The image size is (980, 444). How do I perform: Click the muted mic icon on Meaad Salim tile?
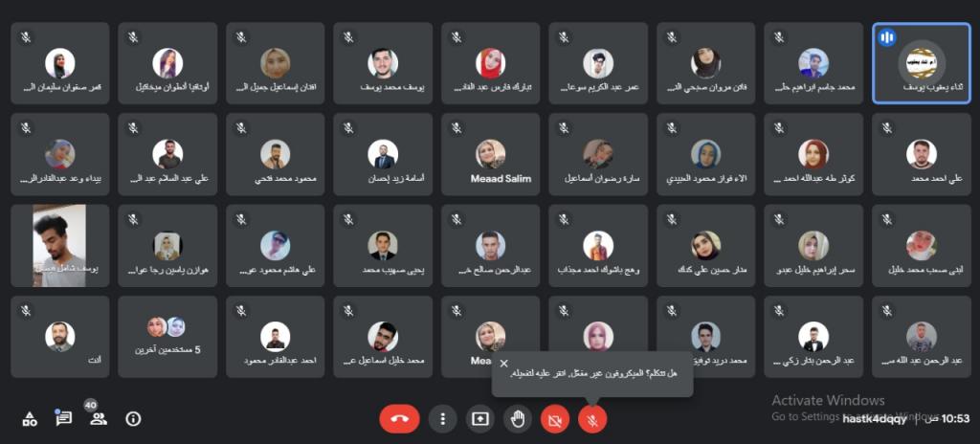(x=457, y=128)
